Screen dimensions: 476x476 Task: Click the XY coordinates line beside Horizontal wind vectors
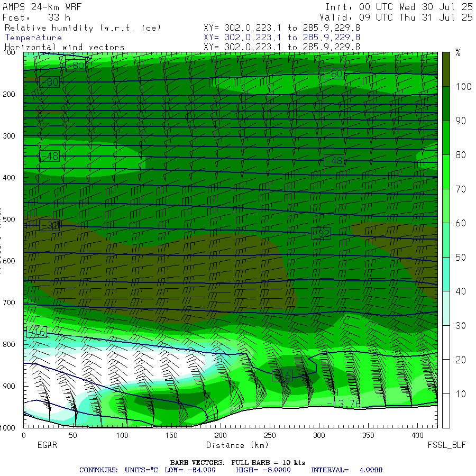(282, 47)
